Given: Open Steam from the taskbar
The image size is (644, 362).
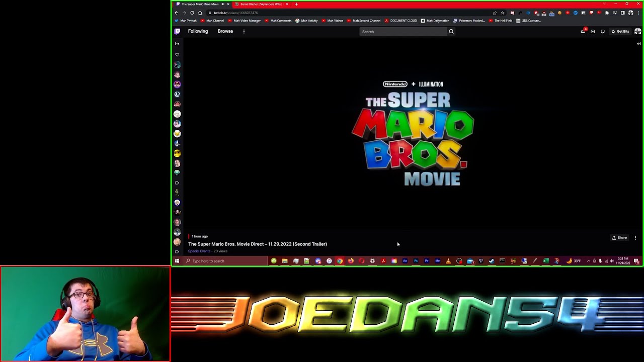Looking at the screenshot, I should (492, 261).
